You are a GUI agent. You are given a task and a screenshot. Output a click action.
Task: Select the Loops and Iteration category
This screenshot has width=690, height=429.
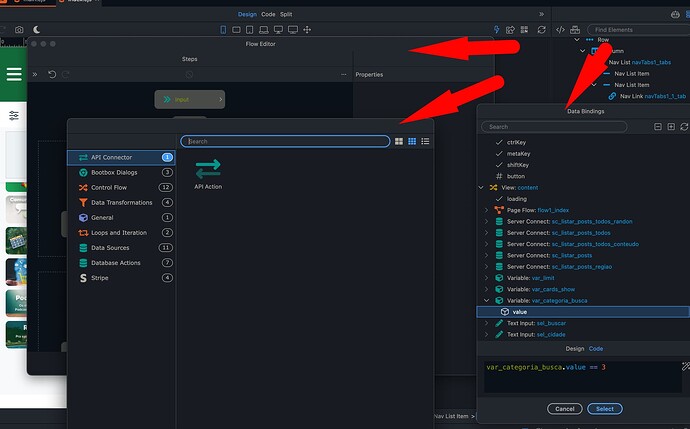(x=121, y=232)
